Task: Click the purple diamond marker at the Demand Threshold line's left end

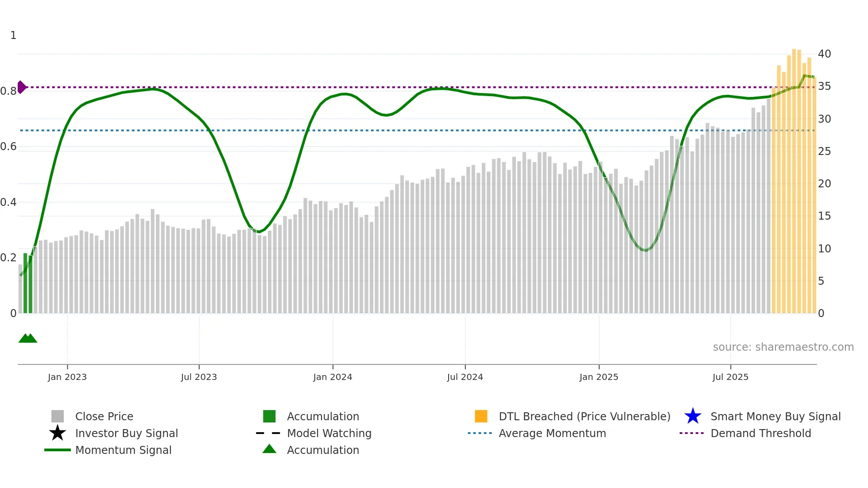Action: pyautogui.click(x=21, y=87)
